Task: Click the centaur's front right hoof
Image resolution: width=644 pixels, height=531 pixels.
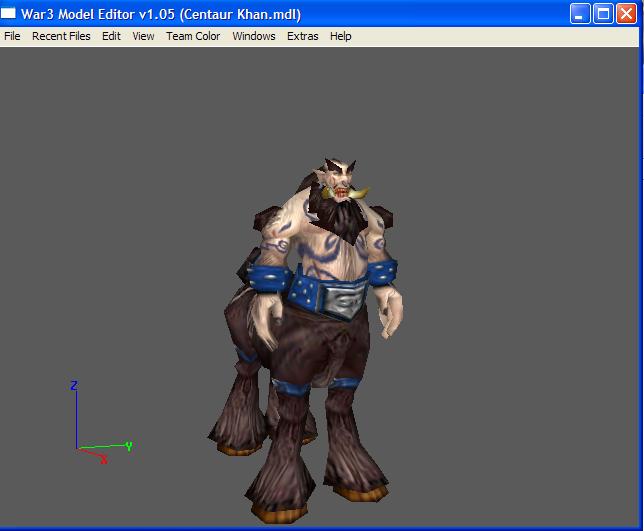Action: click(x=280, y=512)
